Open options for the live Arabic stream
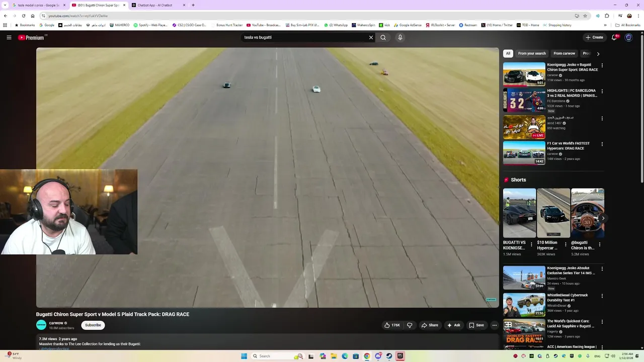 coord(602,119)
